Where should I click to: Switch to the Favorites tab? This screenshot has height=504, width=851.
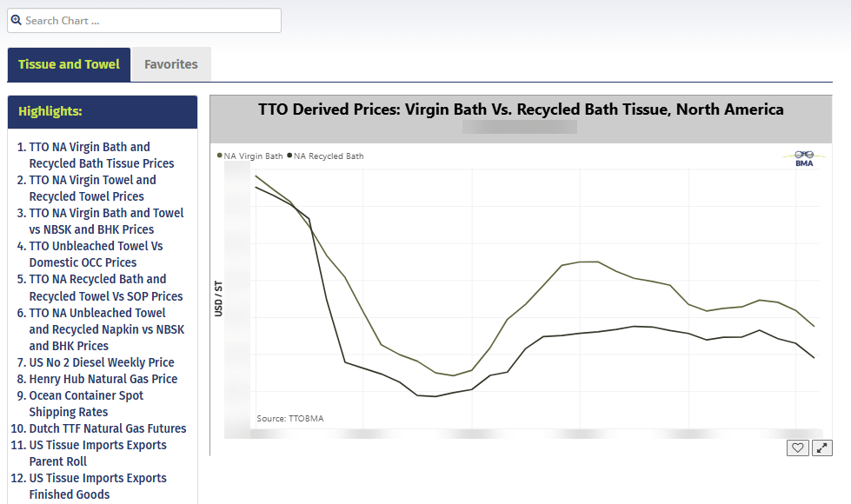pos(170,64)
